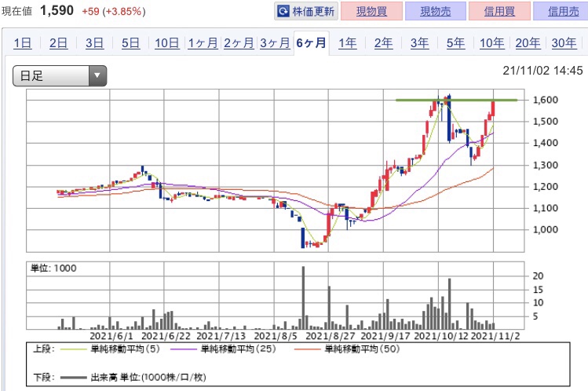The image size is (588, 391).
Task: Click the tallest volume bar in August
Action: click(303, 298)
